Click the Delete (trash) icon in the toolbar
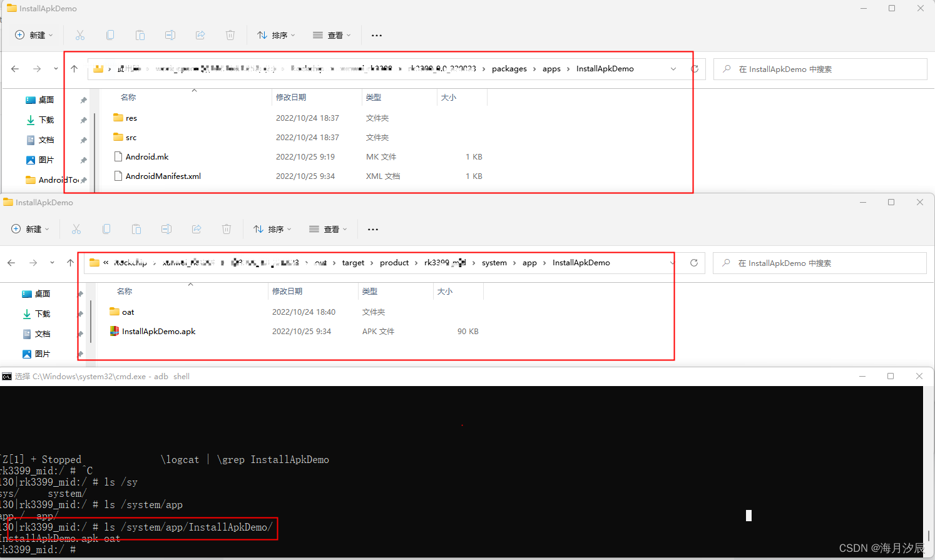 point(230,35)
